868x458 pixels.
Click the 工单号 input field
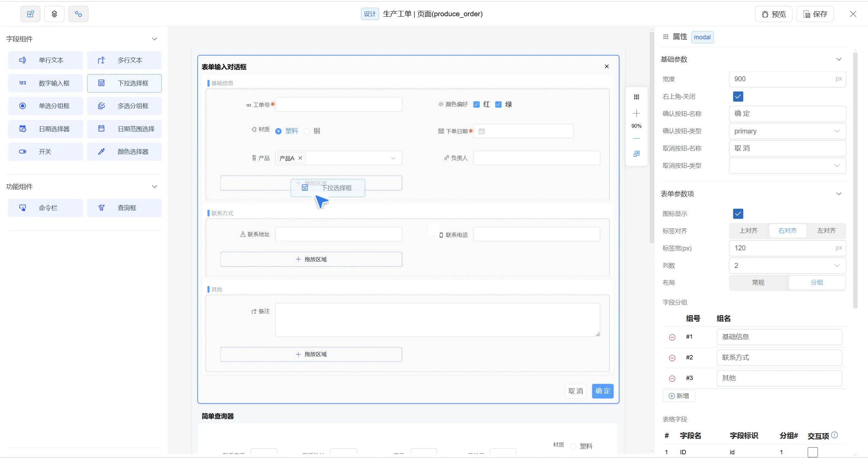338,104
